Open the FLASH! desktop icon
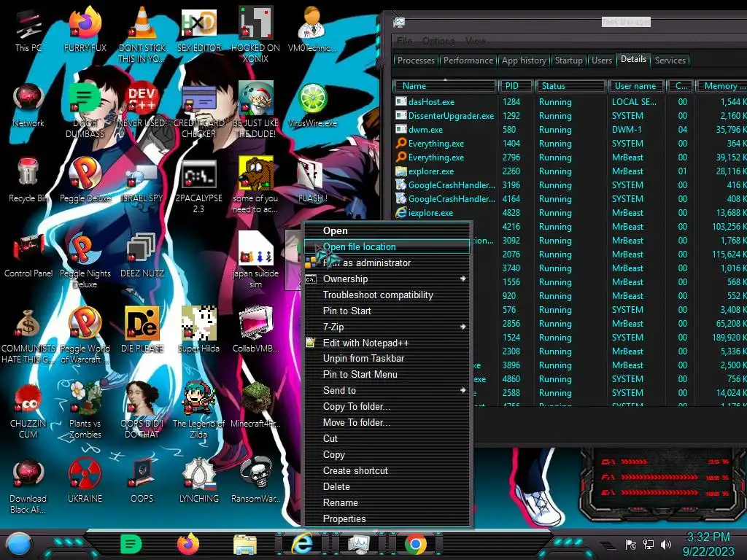Screen dimensions: 747x560 click(312, 180)
